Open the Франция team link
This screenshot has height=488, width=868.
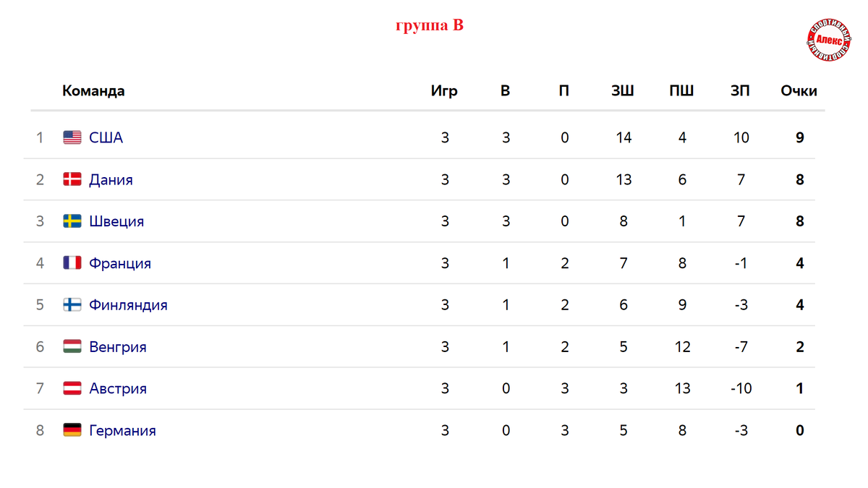[120, 263]
